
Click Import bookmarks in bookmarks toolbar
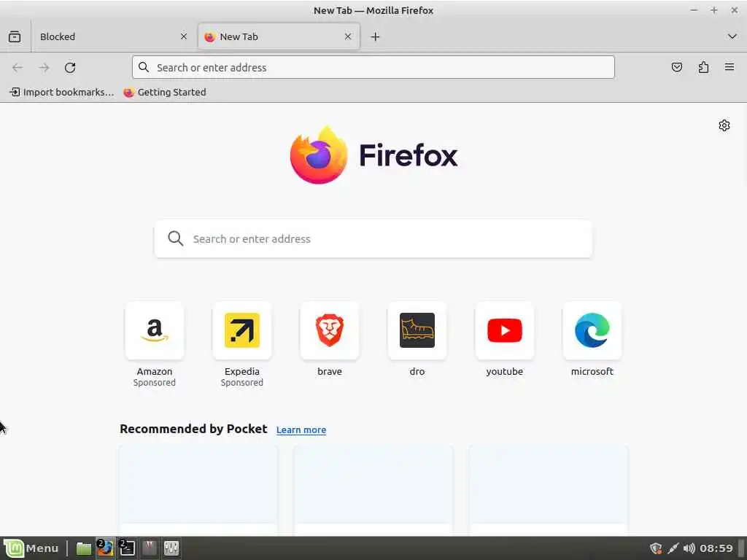pos(62,93)
